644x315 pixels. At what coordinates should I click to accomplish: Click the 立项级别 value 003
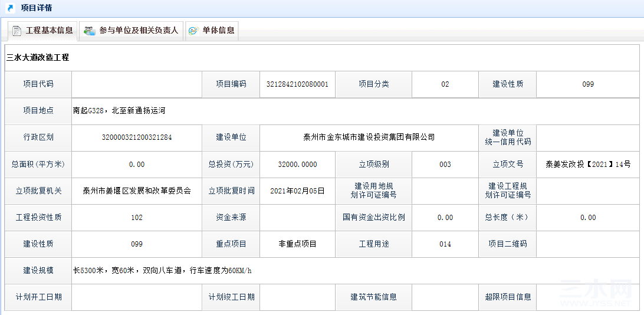[x=445, y=164]
